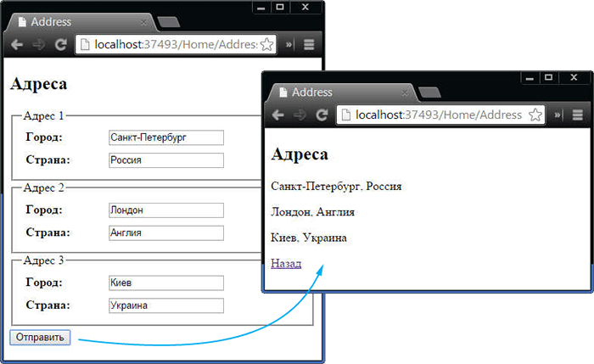Viewport: 594px width, 364px height.
Task: Click the address bar in the left browser window
Action: tap(176, 45)
